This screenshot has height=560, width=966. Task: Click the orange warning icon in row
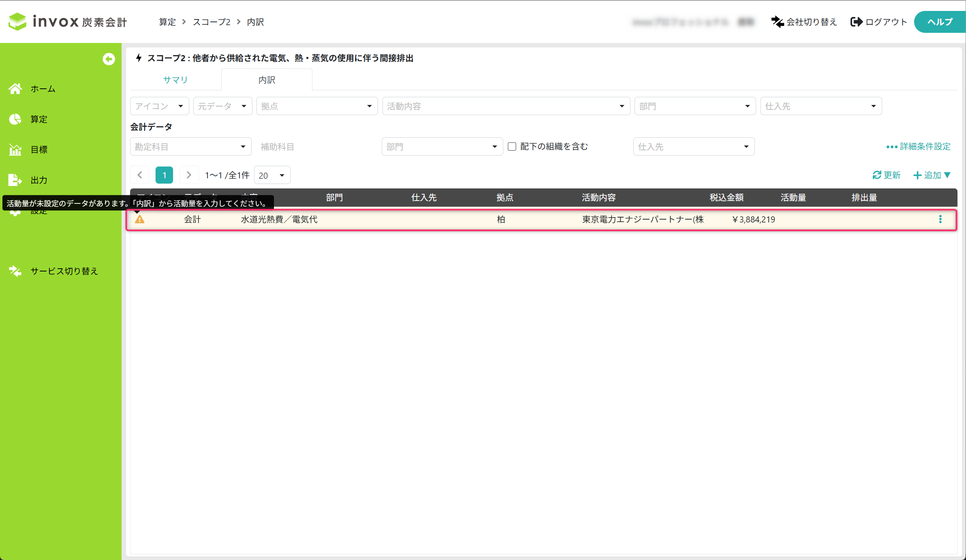pyautogui.click(x=140, y=219)
